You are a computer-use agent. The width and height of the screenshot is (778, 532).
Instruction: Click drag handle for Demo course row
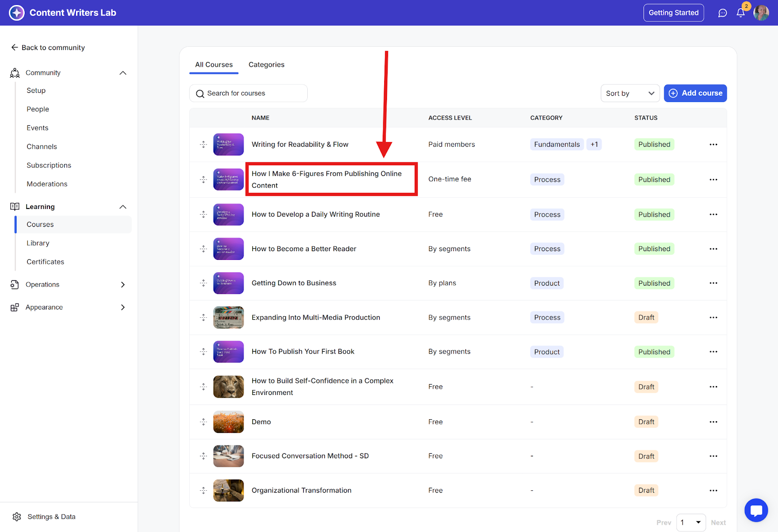203,422
